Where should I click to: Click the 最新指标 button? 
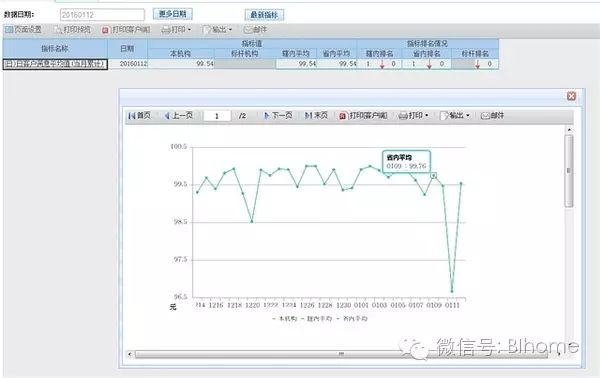[x=264, y=15]
